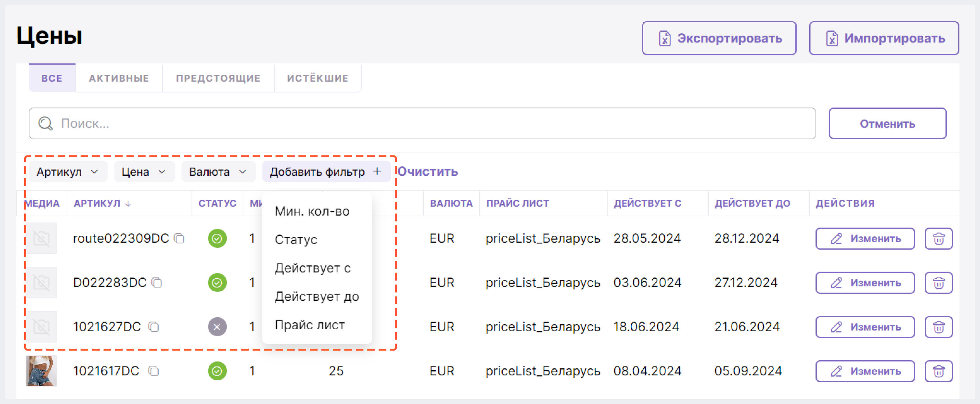Click the Отменить button

pos(887,123)
